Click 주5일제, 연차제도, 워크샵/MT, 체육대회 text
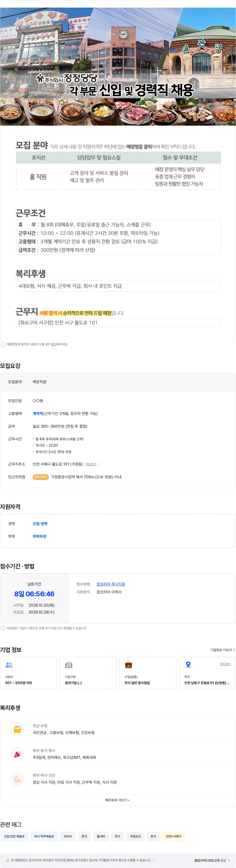The height and width of the screenshot is (868, 236). coord(64,757)
